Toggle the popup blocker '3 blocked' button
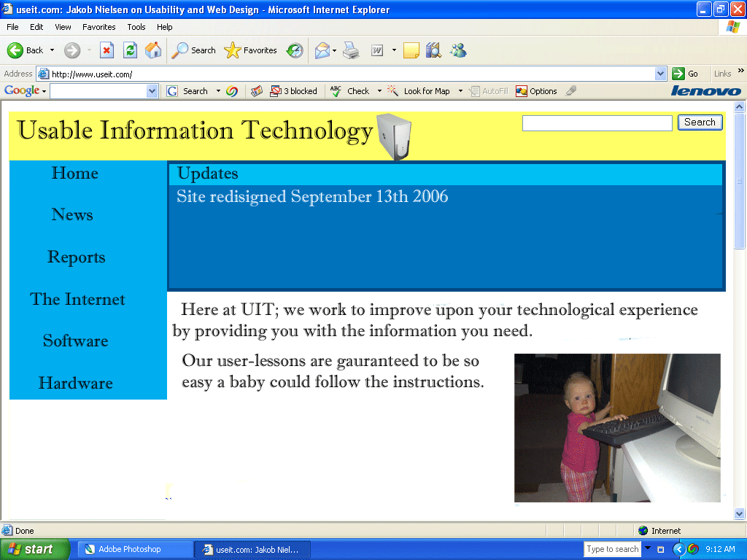The width and height of the screenshot is (747, 560). click(x=294, y=91)
